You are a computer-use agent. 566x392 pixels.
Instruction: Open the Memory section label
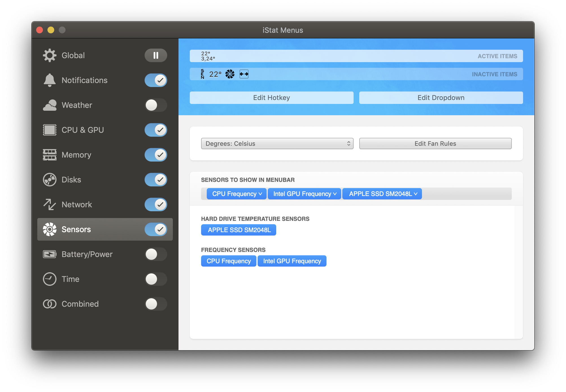pyautogui.click(x=76, y=155)
